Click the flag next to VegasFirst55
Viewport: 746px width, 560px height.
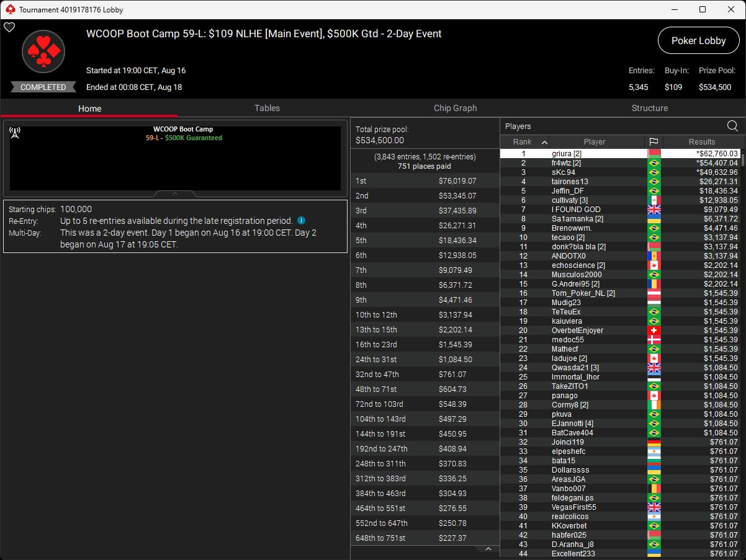654,507
